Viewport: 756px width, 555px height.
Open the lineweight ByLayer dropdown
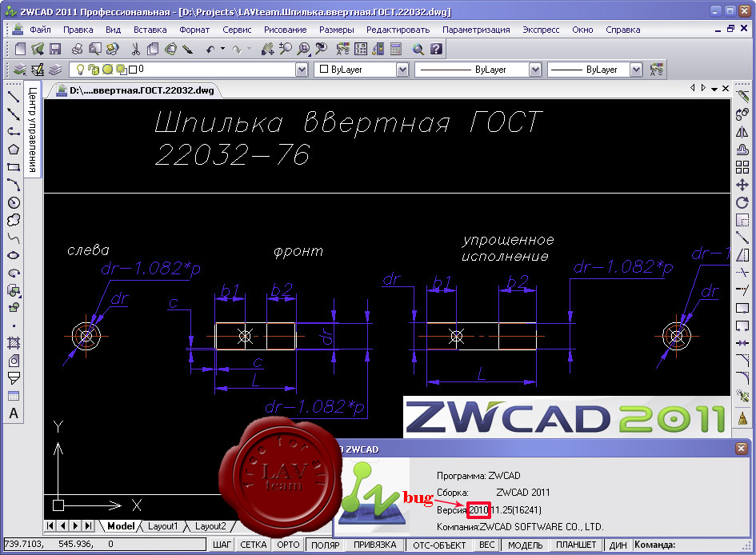click(x=637, y=70)
